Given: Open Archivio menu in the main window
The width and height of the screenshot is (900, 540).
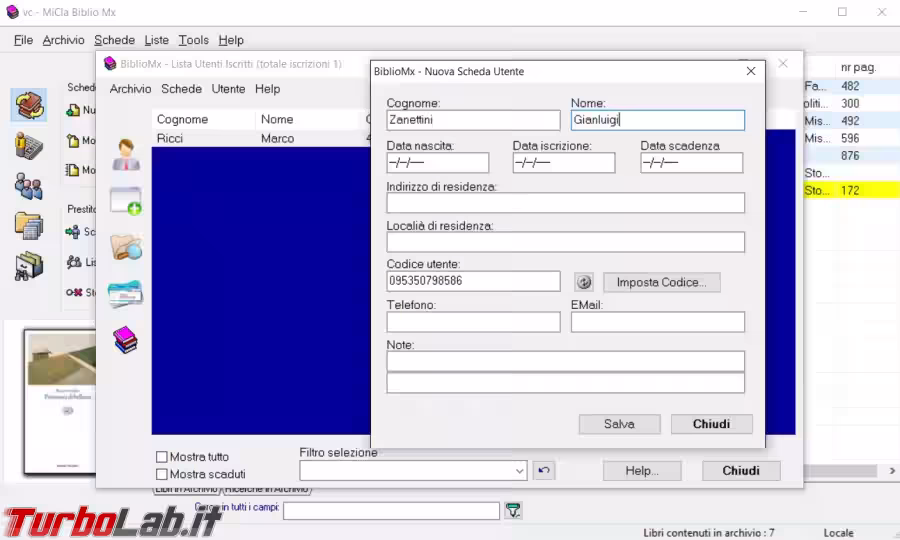Looking at the screenshot, I should 64,40.
